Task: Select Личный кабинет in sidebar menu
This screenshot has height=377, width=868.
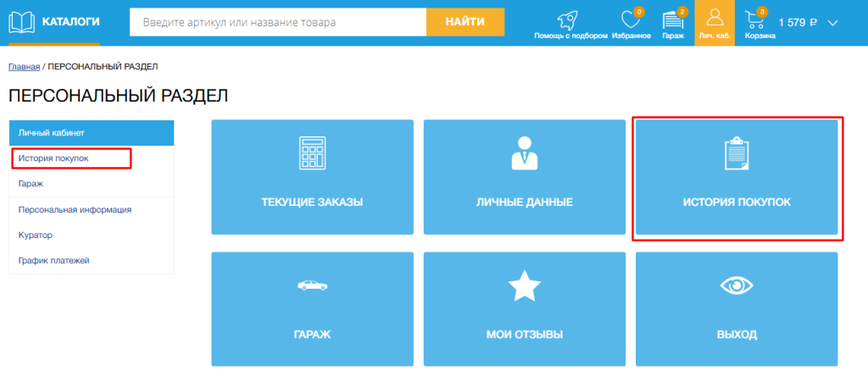Action: coord(91,133)
